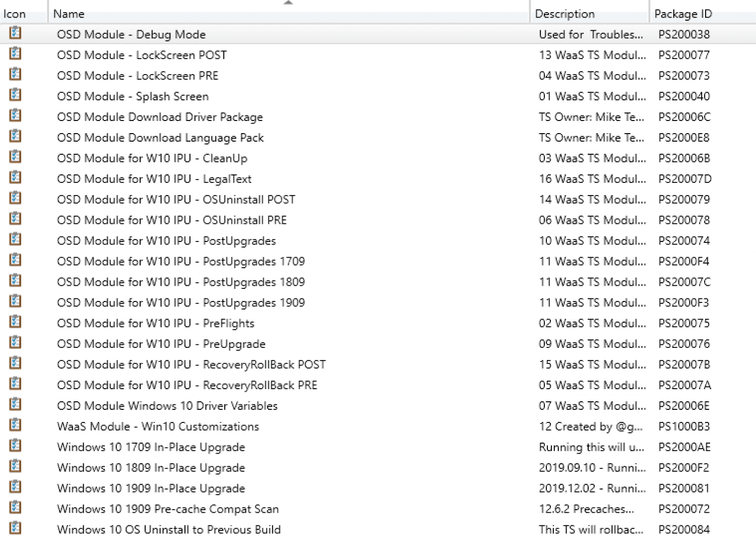Image resolution: width=756 pixels, height=551 pixels.
Task: Click icon beside W10 IPU - PreFlights
Action: click(15, 322)
